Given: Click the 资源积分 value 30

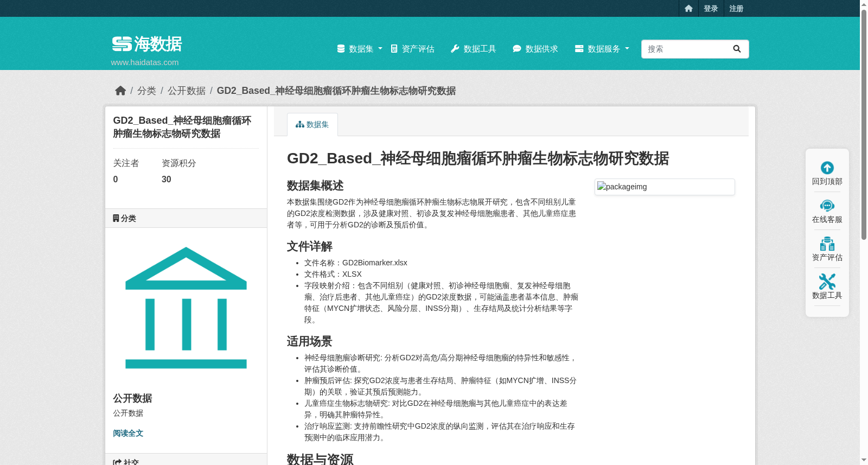Looking at the screenshot, I should [167, 180].
